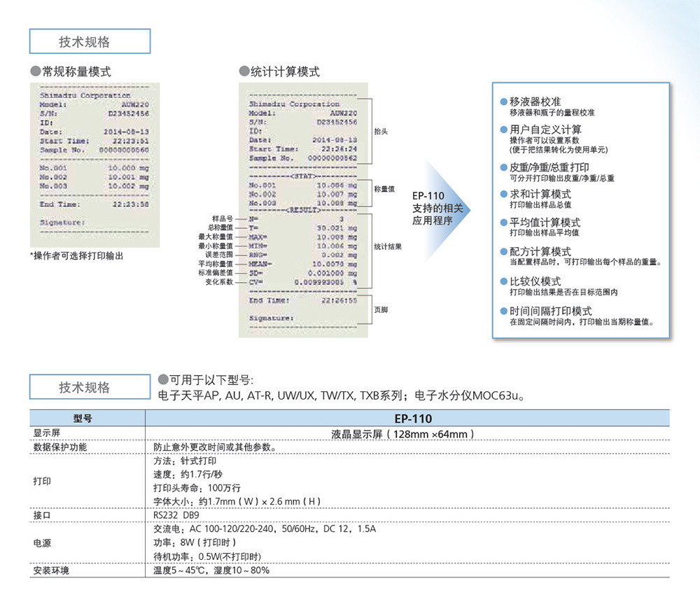This screenshot has width=700, height=597.
Task: Click the 称量值 annotation label
Action: [x=384, y=189]
